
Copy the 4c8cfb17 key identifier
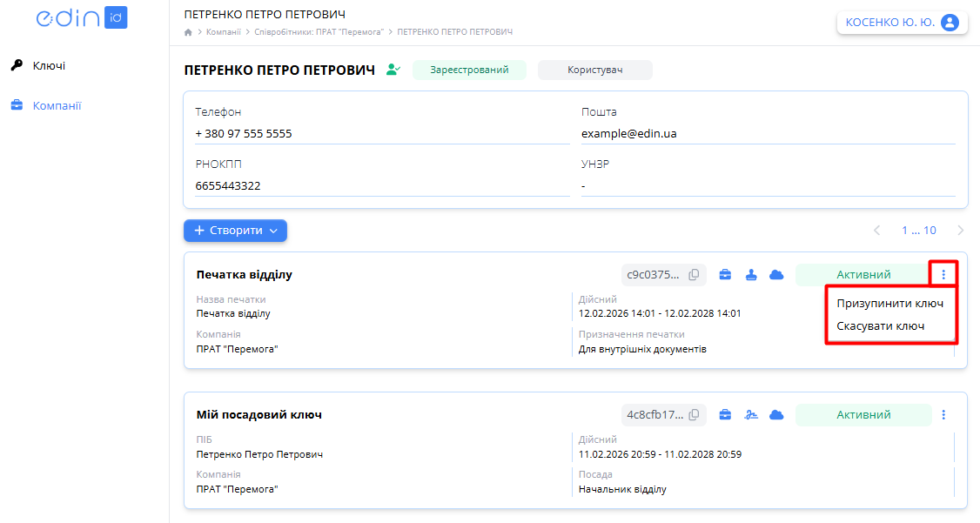coord(694,415)
